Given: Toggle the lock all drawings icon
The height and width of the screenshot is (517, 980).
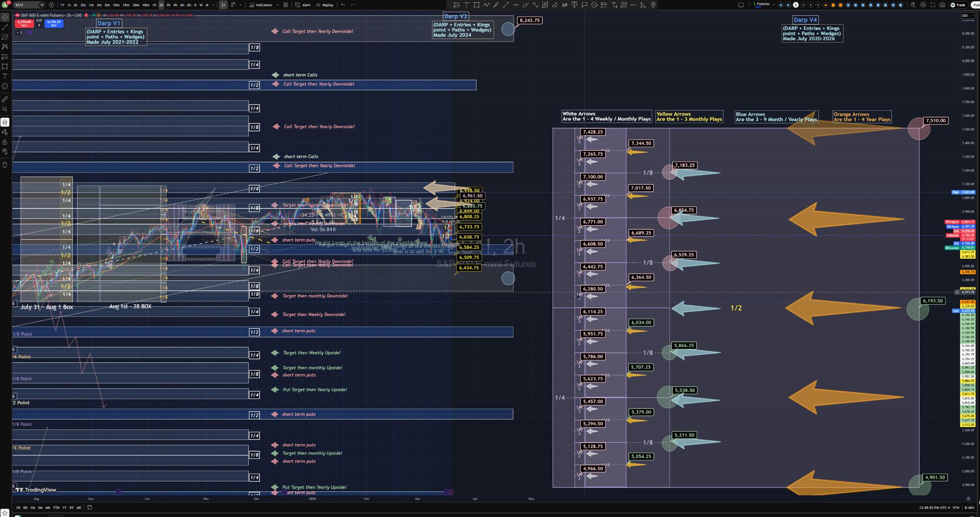Looking at the screenshot, I should pyautogui.click(x=5, y=142).
